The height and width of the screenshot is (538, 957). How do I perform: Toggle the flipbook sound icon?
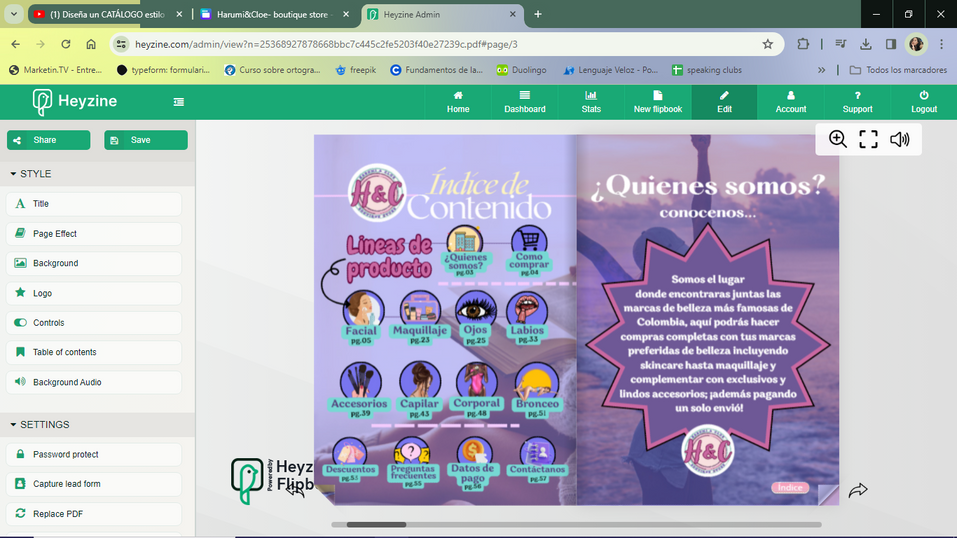click(900, 140)
